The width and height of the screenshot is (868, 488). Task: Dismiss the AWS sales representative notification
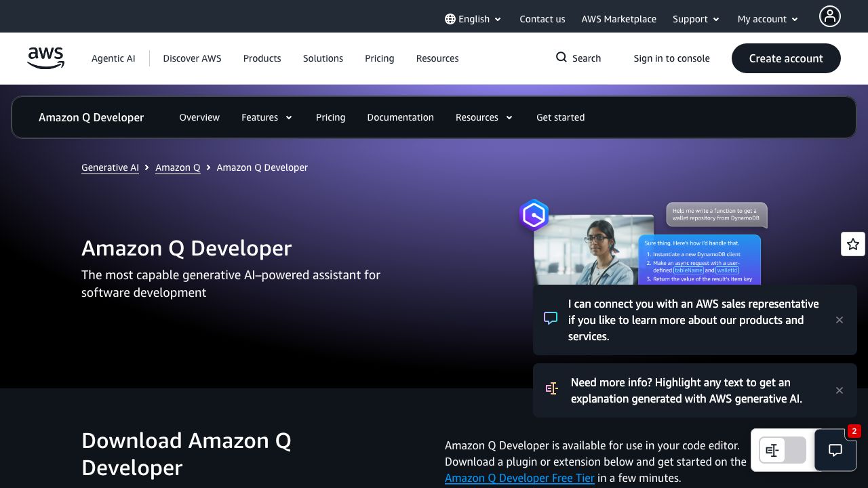(840, 320)
